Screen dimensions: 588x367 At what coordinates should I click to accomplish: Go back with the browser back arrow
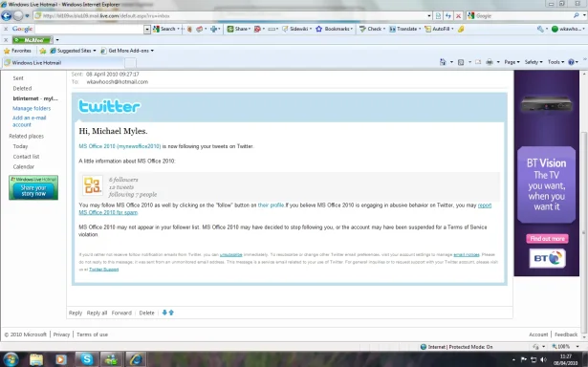[x=7, y=15]
